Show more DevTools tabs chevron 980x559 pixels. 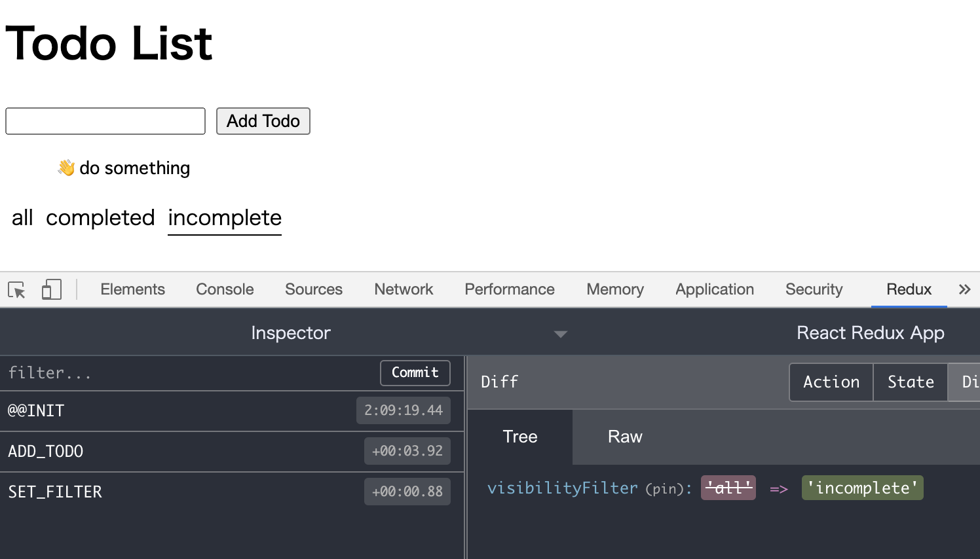(964, 289)
